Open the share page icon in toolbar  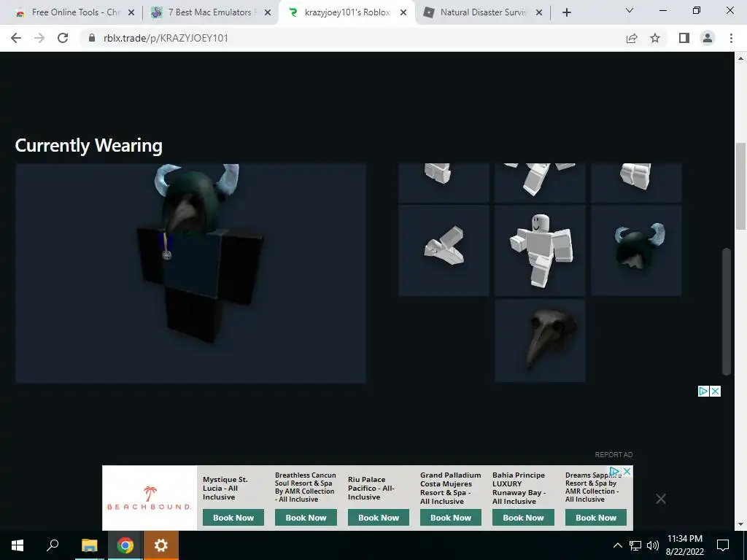coord(632,38)
